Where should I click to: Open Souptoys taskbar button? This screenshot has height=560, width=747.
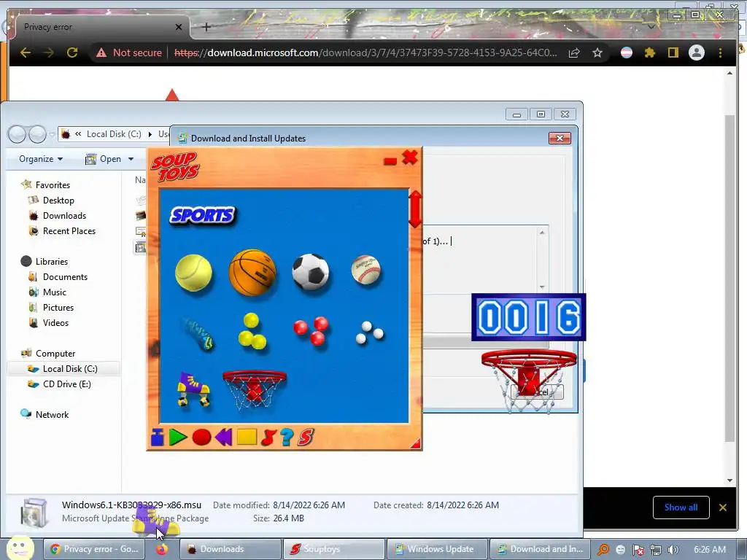(334, 549)
